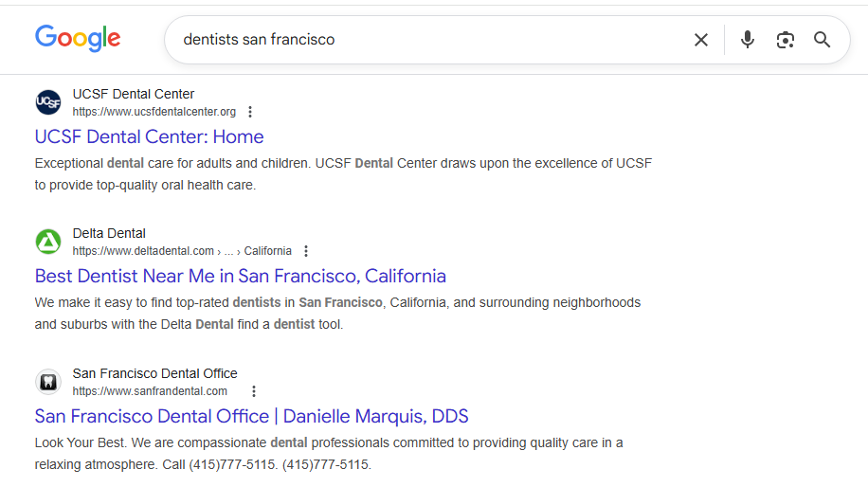Open "Best Dentist Near Me" result link

click(x=240, y=276)
